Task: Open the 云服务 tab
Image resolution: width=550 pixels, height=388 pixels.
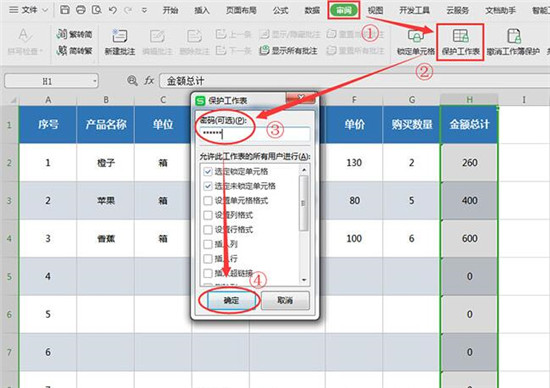Action: coord(458,10)
